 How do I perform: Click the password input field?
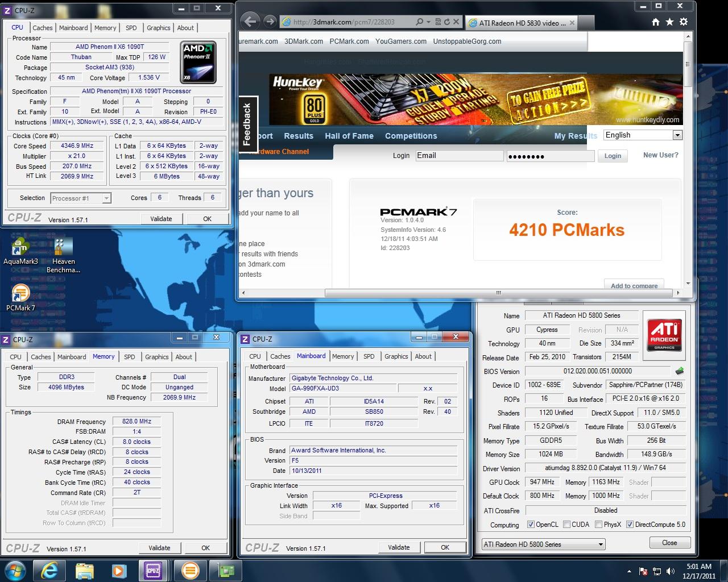(551, 156)
